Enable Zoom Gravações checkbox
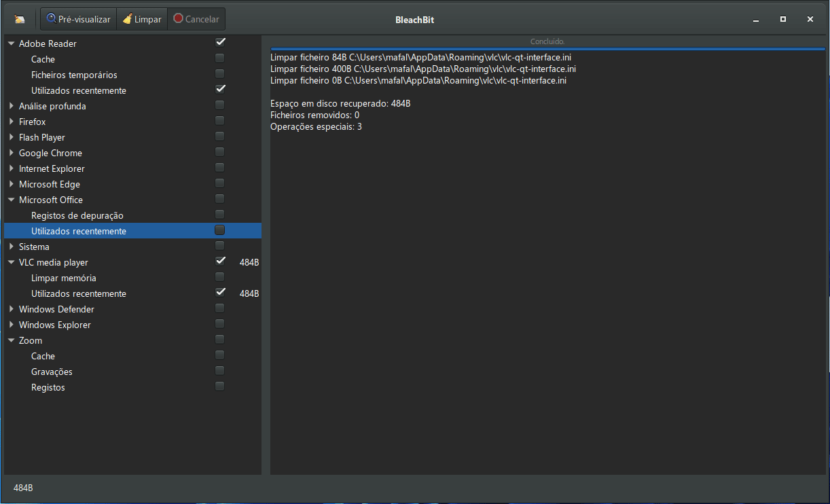The width and height of the screenshot is (830, 504). [x=220, y=370]
